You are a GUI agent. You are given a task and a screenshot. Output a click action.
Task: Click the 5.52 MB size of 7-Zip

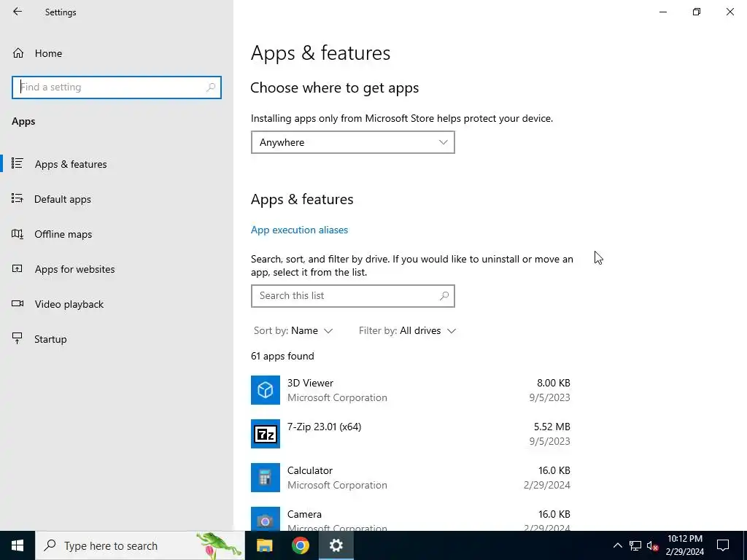pyautogui.click(x=552, y=427)
